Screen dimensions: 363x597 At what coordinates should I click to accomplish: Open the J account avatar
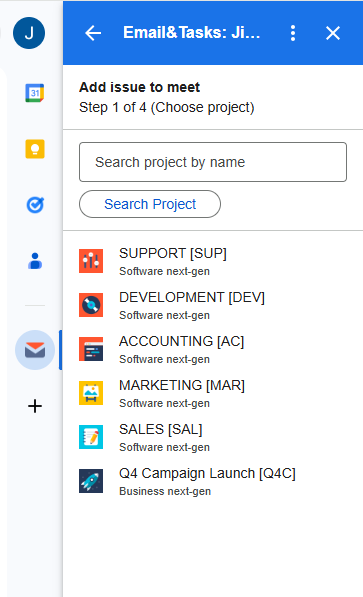click(29, 33)
